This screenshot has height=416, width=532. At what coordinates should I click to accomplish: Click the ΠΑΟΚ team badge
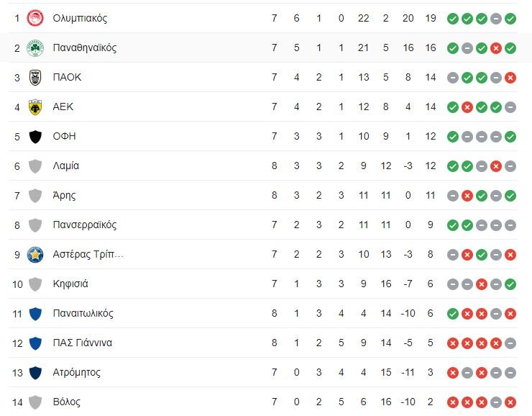(35, 77)
